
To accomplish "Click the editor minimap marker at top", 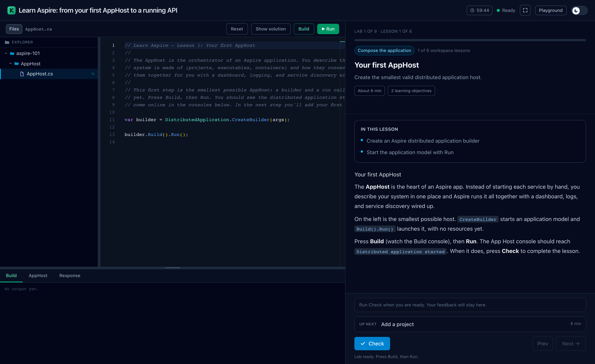I will tap(342, 42).
